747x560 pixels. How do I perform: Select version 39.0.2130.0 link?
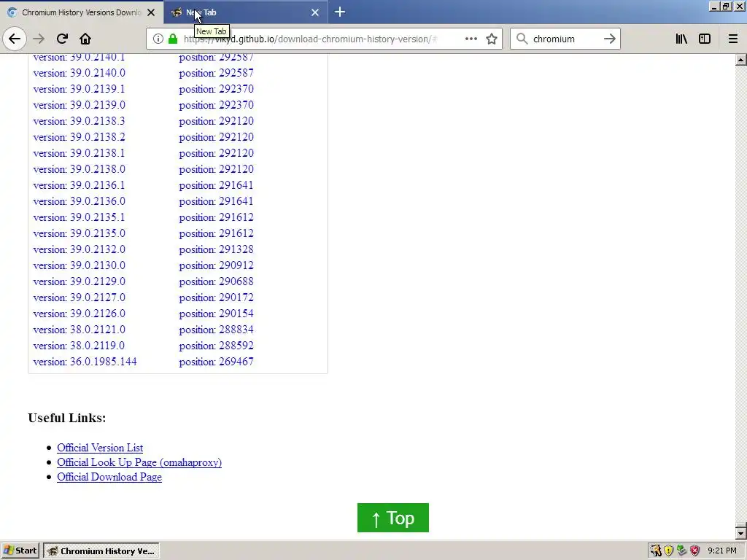(x=79, y=265)
